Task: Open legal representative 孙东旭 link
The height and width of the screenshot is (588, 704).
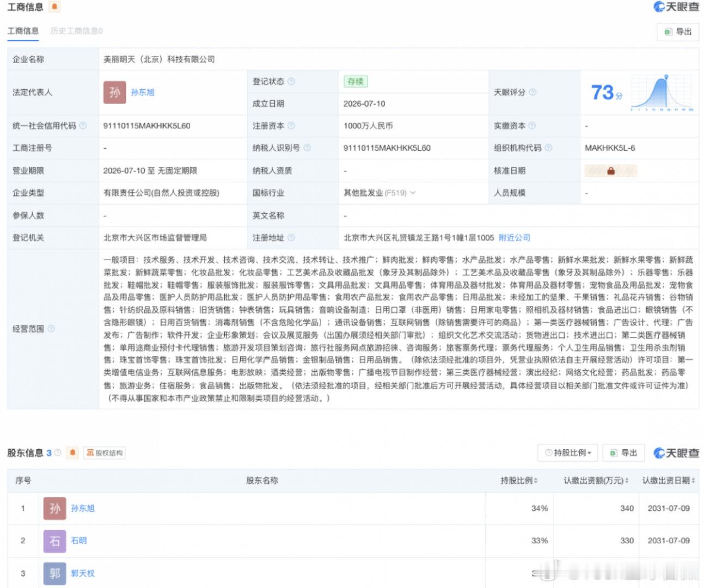Action: pos(143,93)
